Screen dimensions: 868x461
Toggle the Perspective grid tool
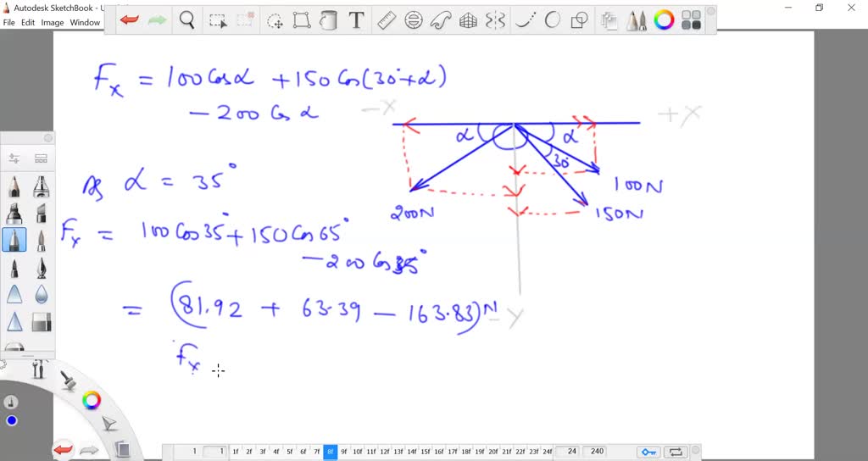point(468,20)
